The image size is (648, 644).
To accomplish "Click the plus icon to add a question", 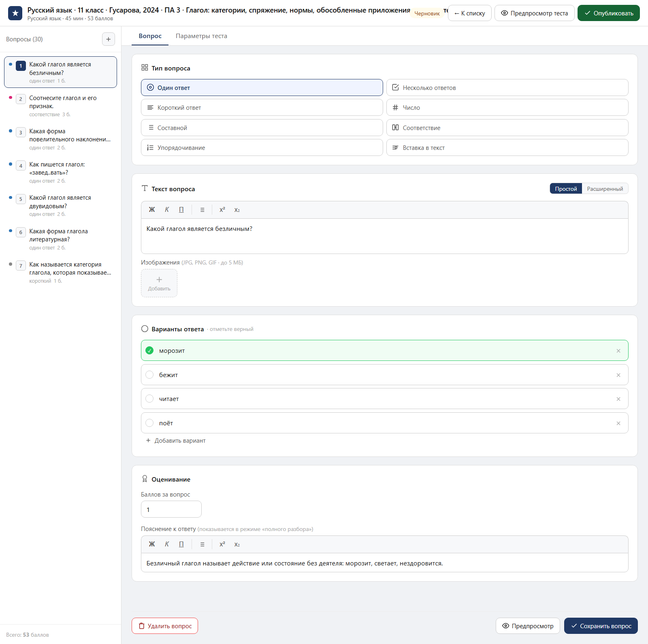I will [108, 39].
